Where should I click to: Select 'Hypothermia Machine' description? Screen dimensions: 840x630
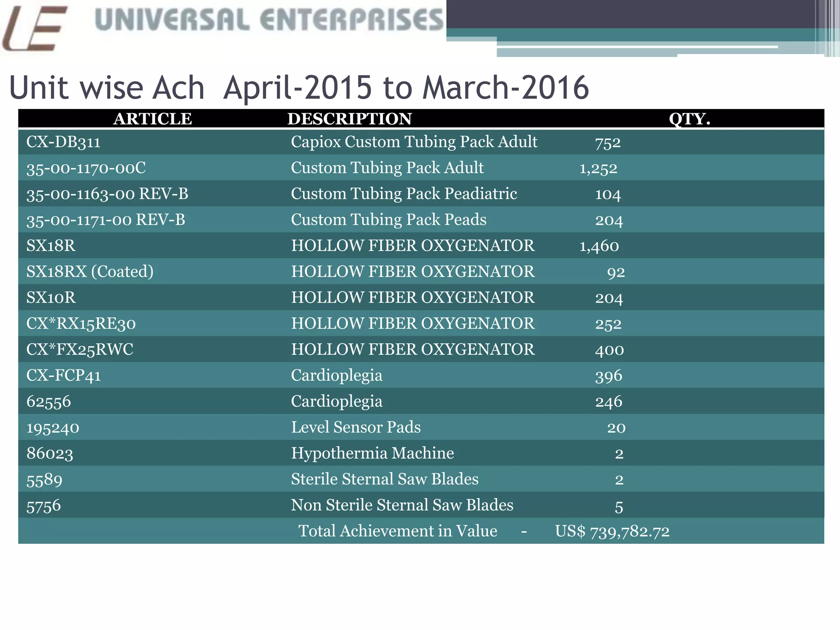point(372,453)
